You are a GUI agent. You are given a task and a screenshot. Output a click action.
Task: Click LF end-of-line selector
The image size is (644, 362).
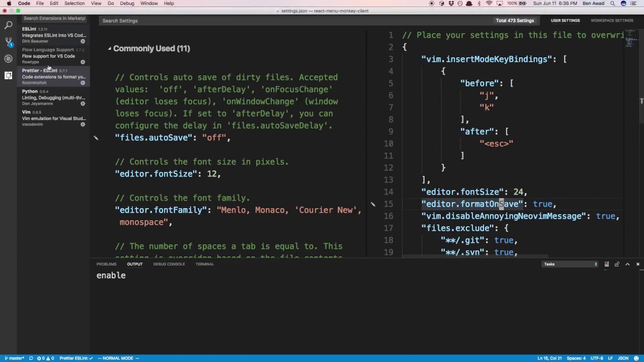(610, 358)
